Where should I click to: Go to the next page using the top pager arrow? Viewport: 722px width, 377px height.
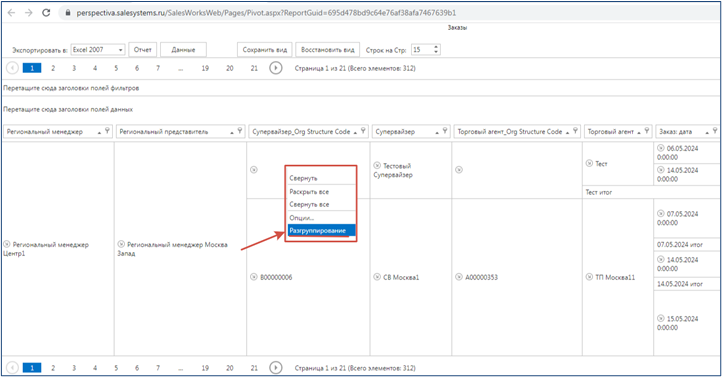(275, 68)
